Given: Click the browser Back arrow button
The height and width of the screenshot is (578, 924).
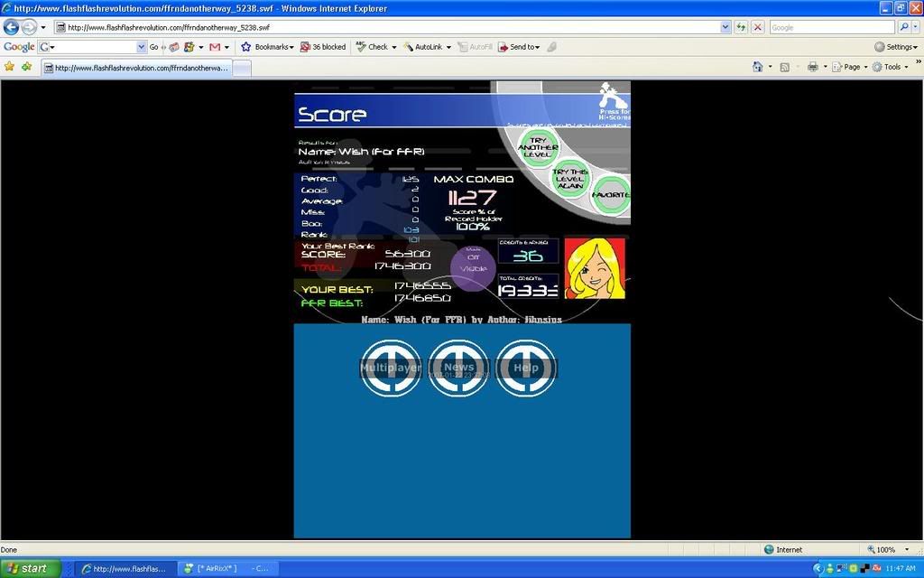Looking at the screenshot, I should 12,27.
